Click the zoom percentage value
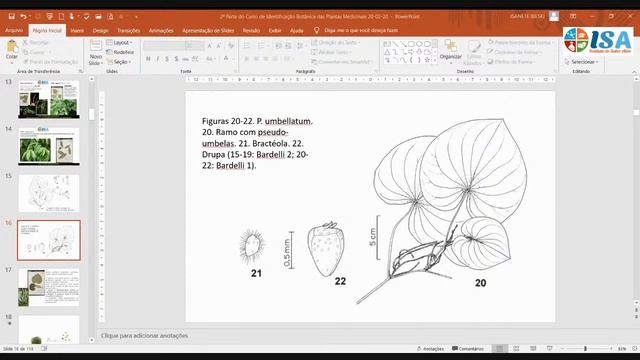This screenshot has height=360, width=640. pyautogui.click(x=622, y=349)
